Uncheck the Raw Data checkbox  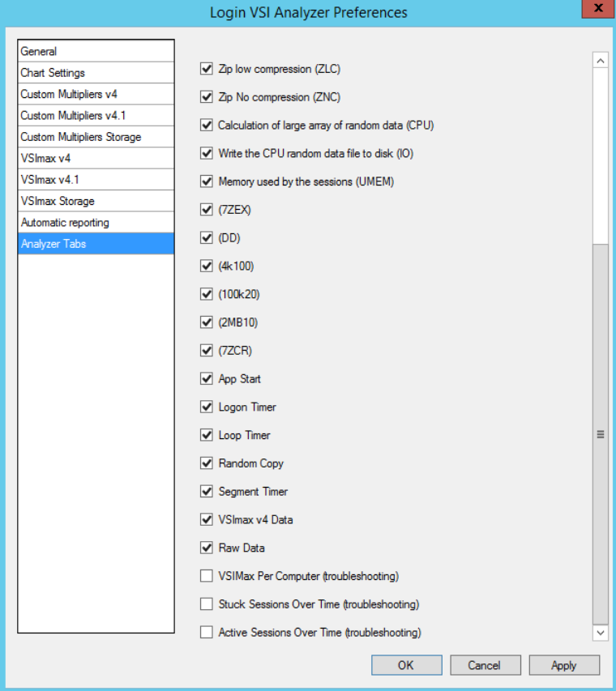coord(207,548)
